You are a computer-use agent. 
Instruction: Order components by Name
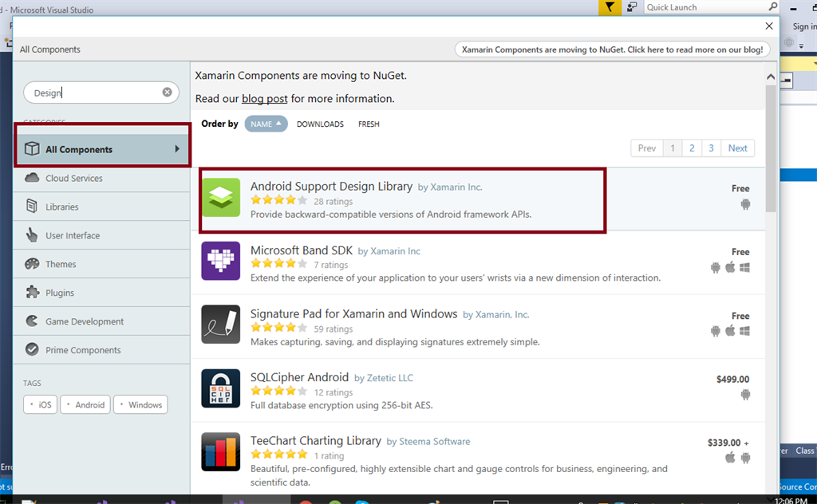tap(266, 124)
